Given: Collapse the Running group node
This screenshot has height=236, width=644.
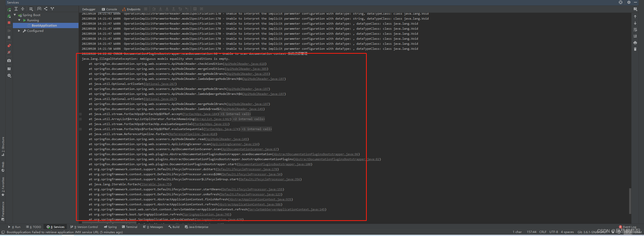Looking at the screenshot, I should pos(19,20).
